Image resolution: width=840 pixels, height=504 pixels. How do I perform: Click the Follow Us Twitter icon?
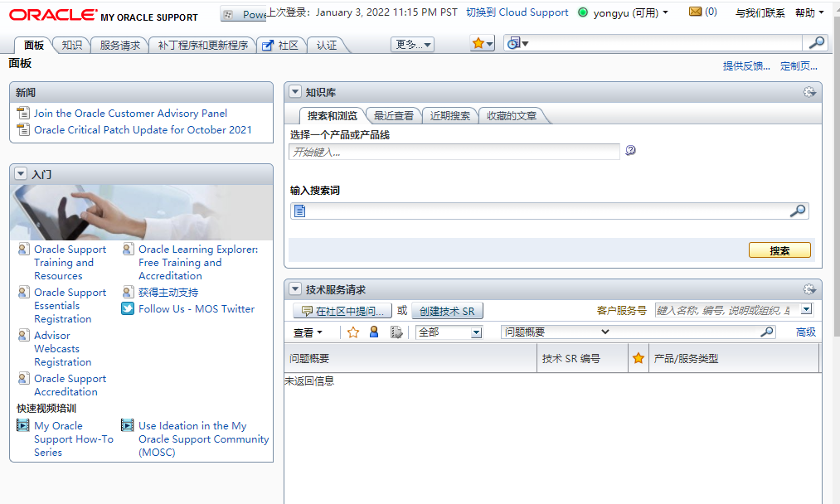pyautogui.click(x=128, y=308)
